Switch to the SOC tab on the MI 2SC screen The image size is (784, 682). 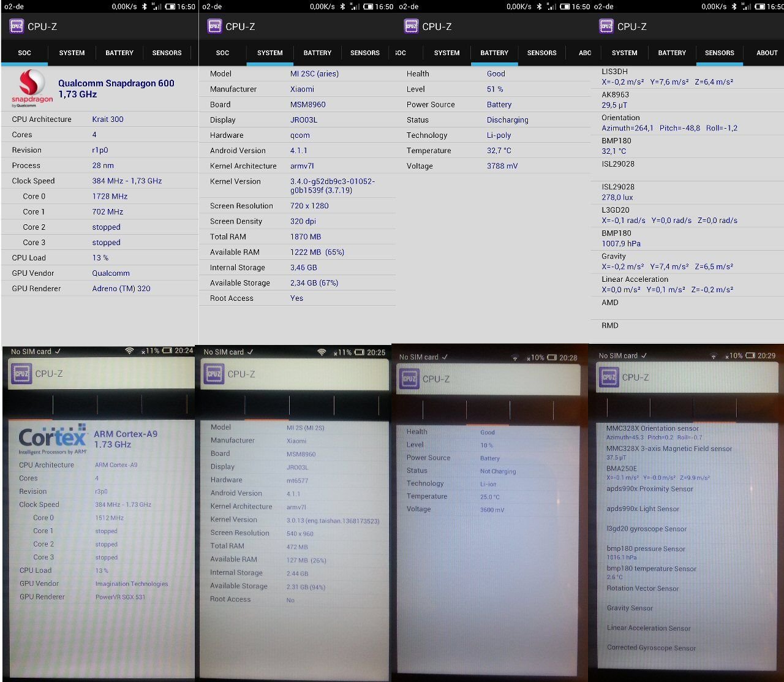point(223,53)
